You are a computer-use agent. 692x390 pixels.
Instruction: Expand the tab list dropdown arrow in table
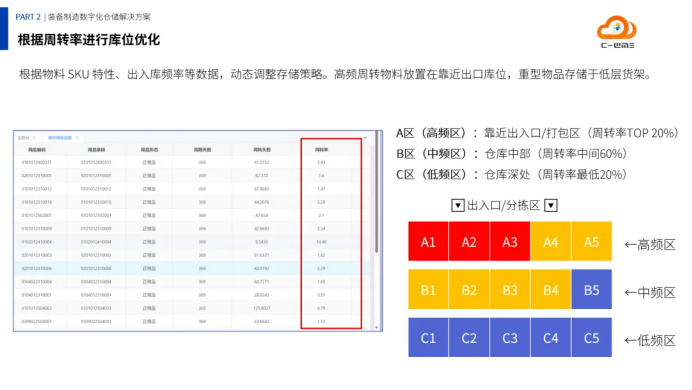(x=365, y=138)
